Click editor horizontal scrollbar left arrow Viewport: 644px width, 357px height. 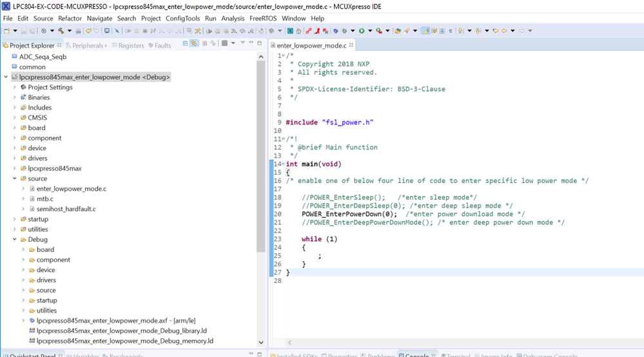coord(289,342)
